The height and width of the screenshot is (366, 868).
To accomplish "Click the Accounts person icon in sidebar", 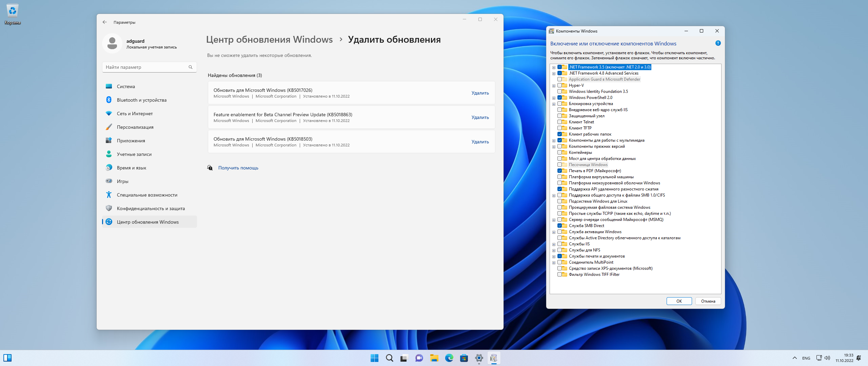I will (109, 154).
